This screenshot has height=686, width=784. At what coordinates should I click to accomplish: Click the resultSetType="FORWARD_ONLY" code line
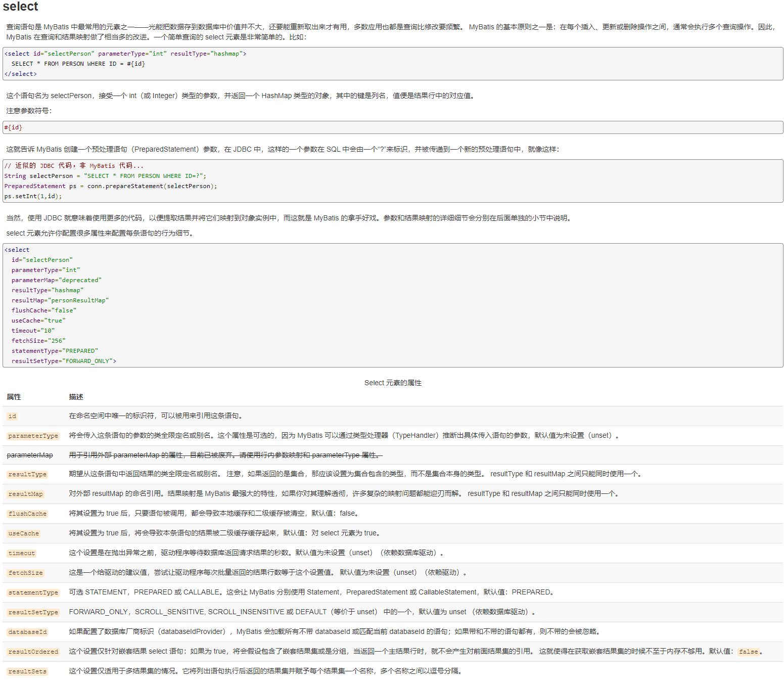(64, 361)
